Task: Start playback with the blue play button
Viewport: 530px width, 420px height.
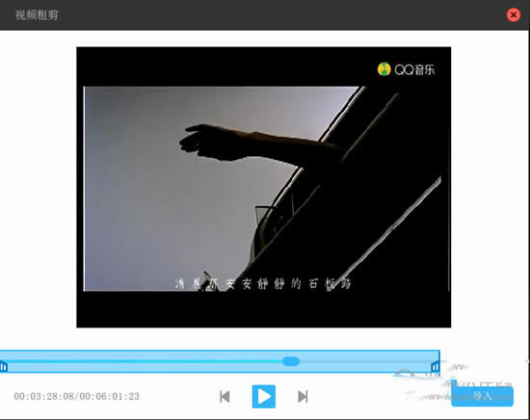Action: click(264, 396)
